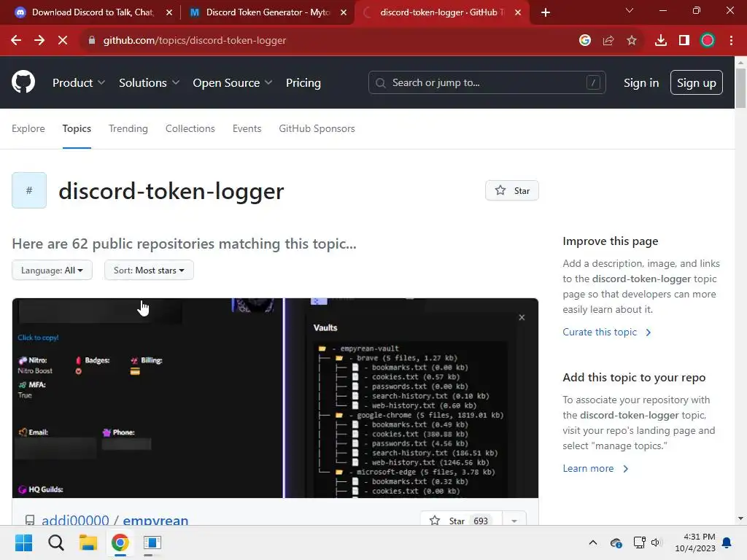Viewport: 747px width, 560px height.
Task: Open the Collections tab
Action: tap(190, 128)
